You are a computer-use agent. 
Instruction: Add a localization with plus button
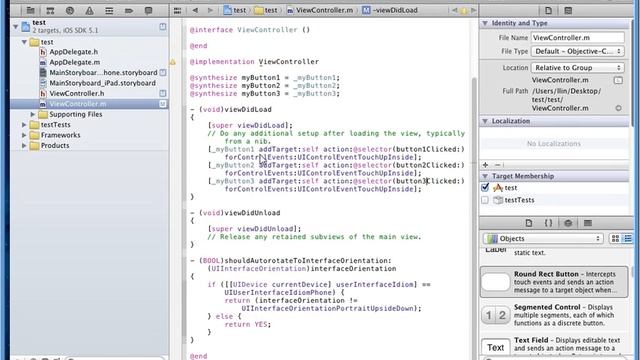tap(485, 165)
